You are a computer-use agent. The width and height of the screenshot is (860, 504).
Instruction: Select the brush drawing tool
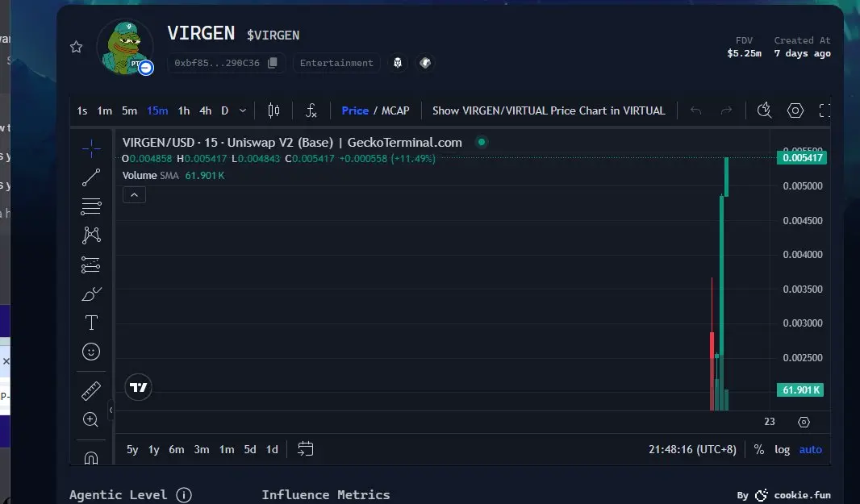point(91,294)
